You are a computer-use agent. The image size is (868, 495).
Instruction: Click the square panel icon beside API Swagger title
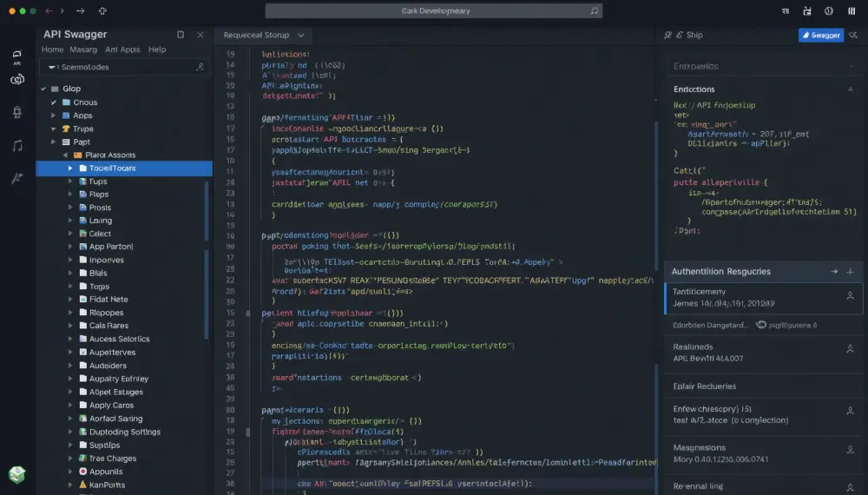181,35
